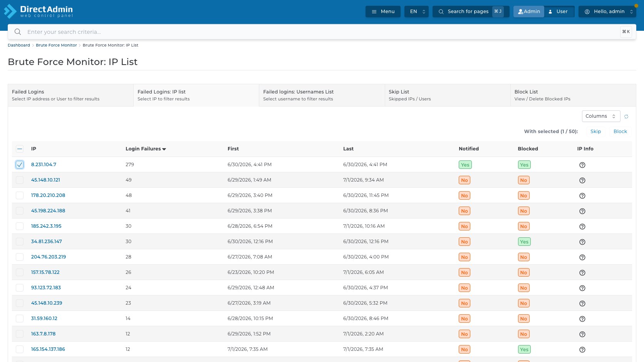Click the DirectAdmin logo
This screenshot has height=362, width=644.
(x=38, y=12)
